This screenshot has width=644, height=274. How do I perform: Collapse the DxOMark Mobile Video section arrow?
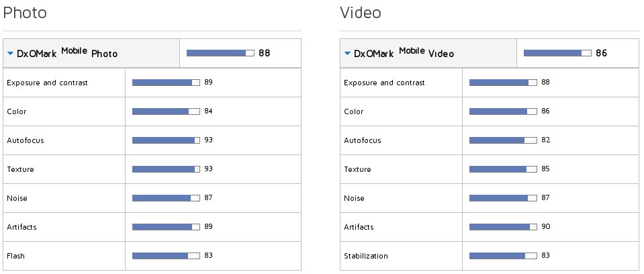pos(347,54)
